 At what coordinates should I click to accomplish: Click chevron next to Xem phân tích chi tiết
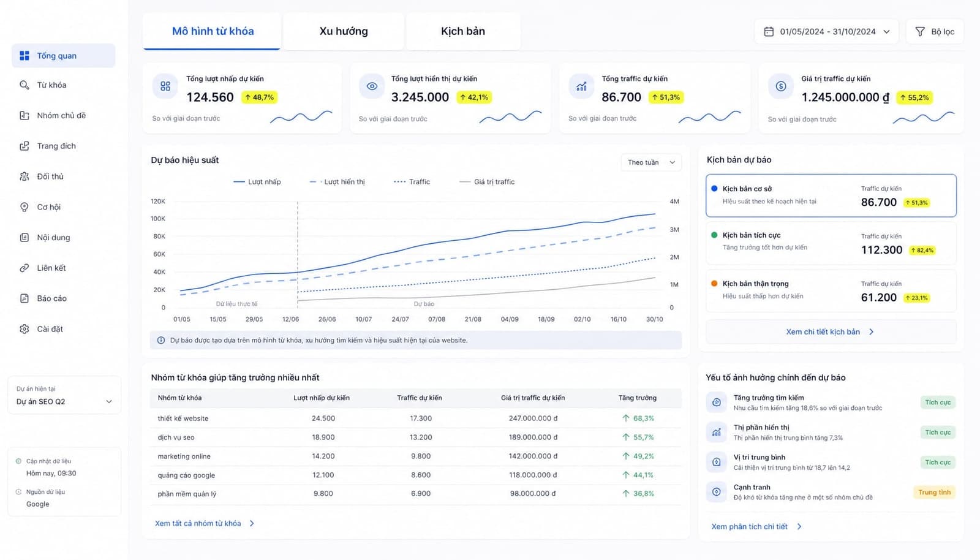799,527
